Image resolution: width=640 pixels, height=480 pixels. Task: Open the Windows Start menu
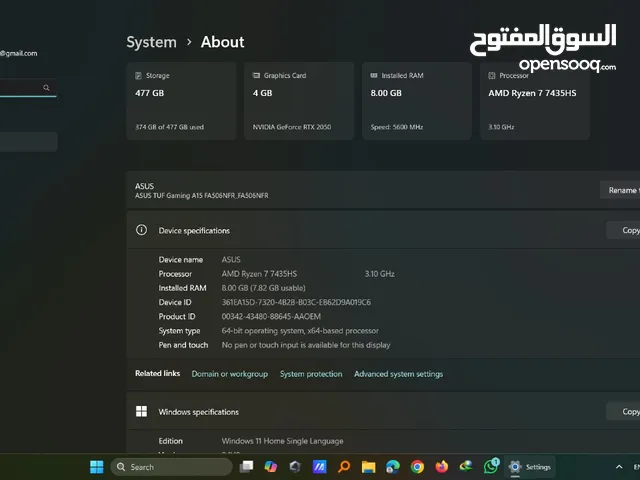point(97,467)
